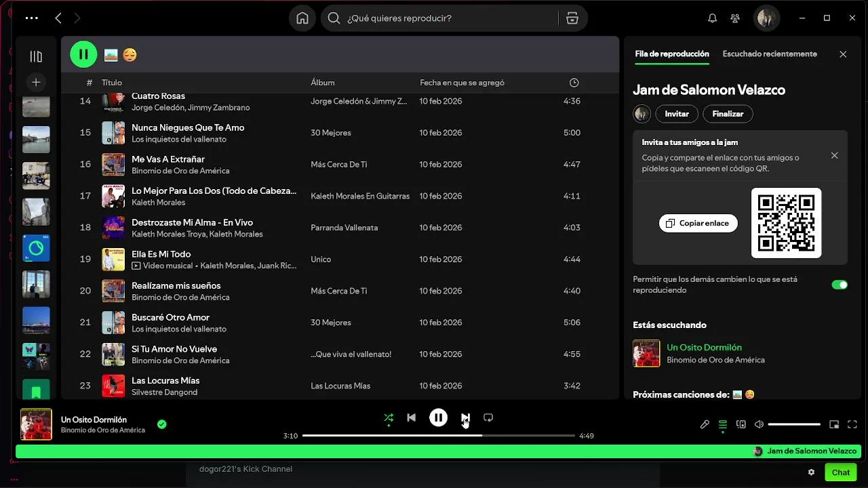Image resolution: width=868 pixels, height=488 pixels.
Task: Click the plus create playlist button
Action: coord(36,82)
